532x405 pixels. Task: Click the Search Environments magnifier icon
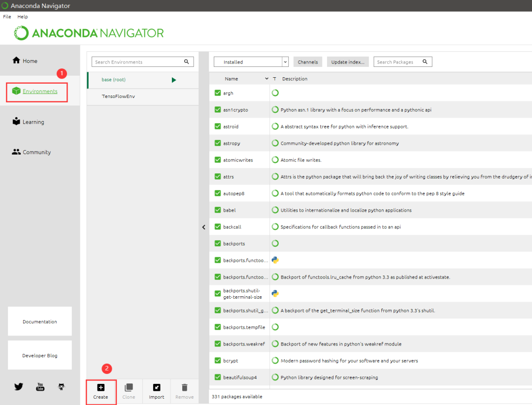tap(187, 62)
